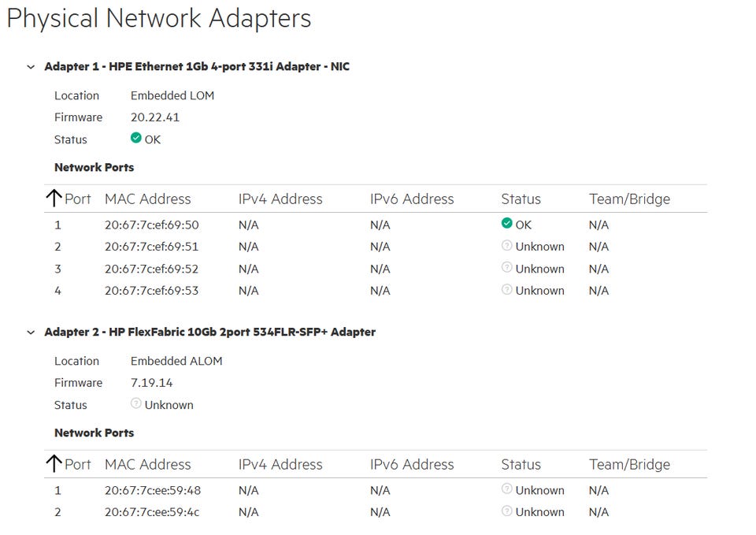Click Unknown status icon for MAC 20:67:7c:ee:59:48
756x535 pixels.
[506, 489]
